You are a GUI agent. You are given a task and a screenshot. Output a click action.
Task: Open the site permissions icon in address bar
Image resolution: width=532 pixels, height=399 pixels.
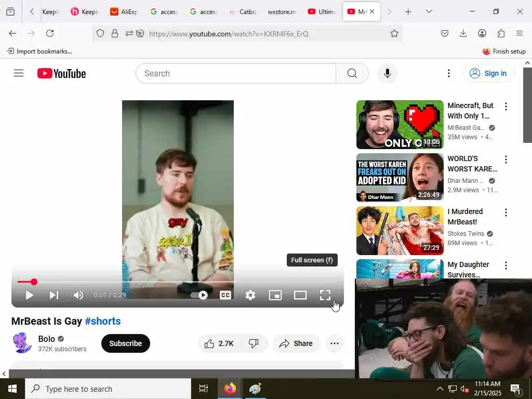129,33
